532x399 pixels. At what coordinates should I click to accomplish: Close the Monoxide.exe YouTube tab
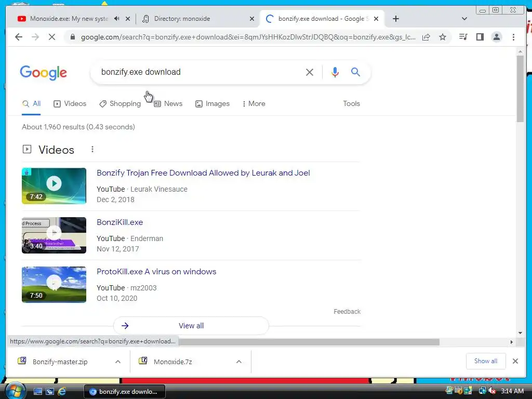128,19
